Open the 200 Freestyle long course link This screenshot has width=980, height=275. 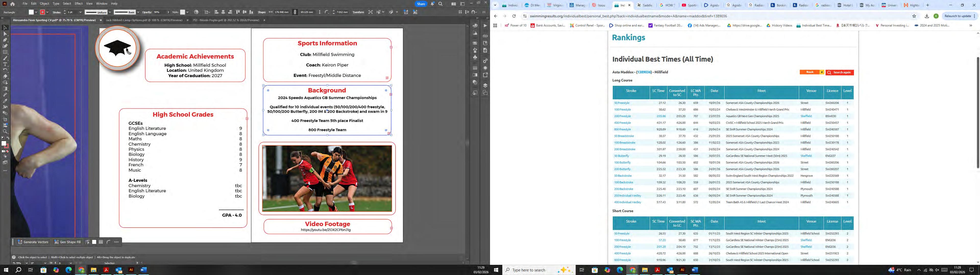click(x=622, y=116)
